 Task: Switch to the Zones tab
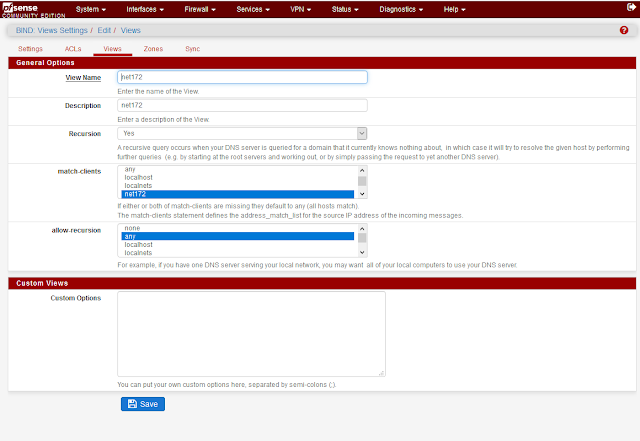click(x=151, y=48)
